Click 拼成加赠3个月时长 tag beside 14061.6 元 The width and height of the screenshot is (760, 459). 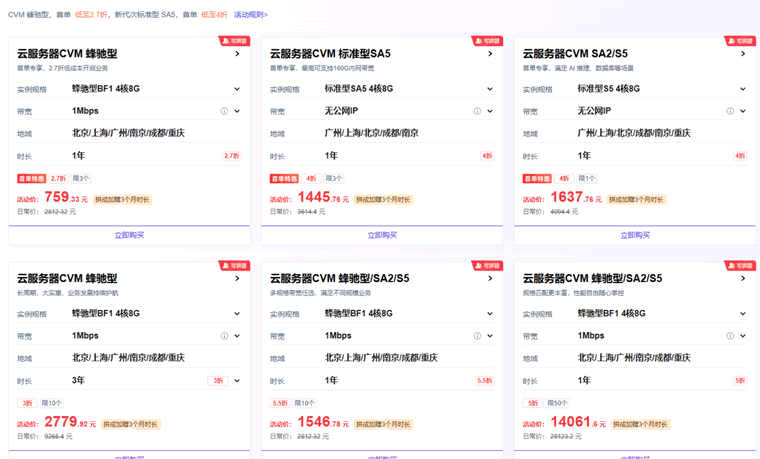(x=640, y=424)
